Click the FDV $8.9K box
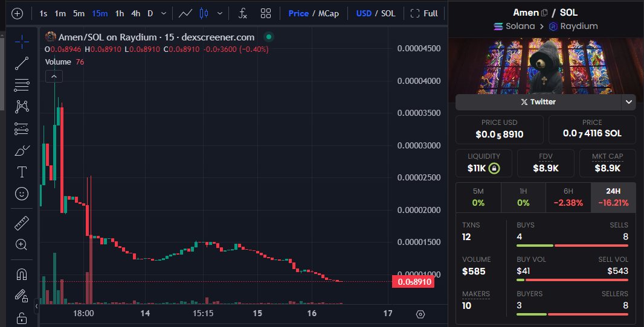644x327 pixels. pos(546,163)
